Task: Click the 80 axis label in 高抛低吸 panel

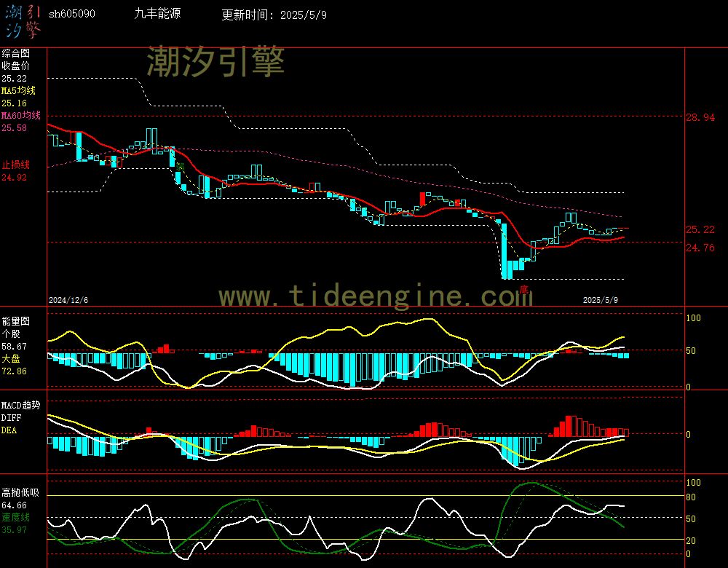Action: click(691, 497)
